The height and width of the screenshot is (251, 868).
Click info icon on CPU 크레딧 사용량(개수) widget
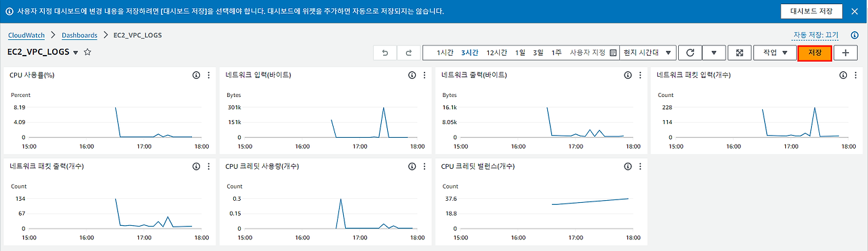pos(412,166)
